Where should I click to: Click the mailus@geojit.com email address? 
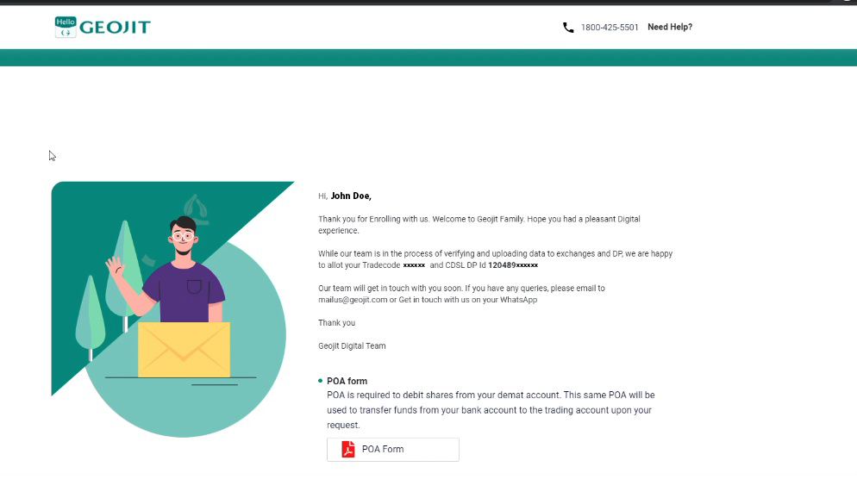pyautogui.click(x=353, y=300)
